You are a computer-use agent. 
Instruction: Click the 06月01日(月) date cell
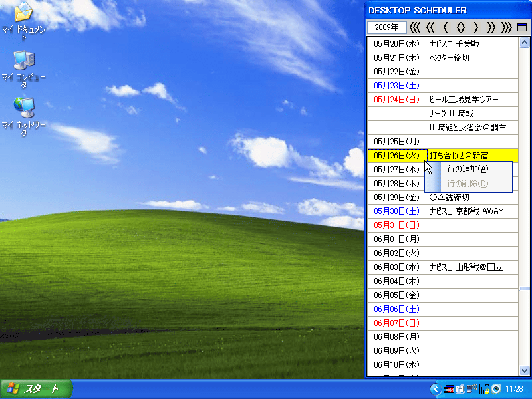tap(397, 239)
